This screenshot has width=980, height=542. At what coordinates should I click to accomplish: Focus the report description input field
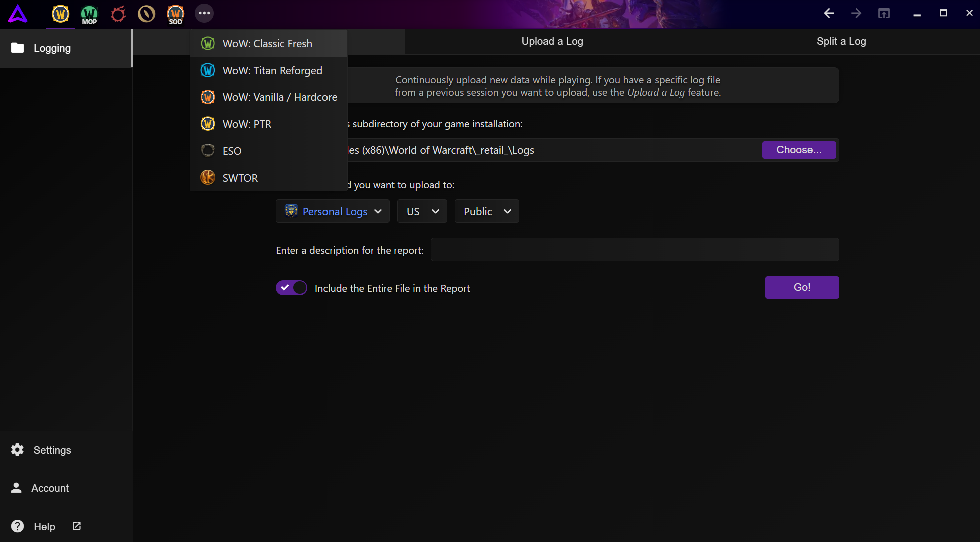click(x=634, y=250)
